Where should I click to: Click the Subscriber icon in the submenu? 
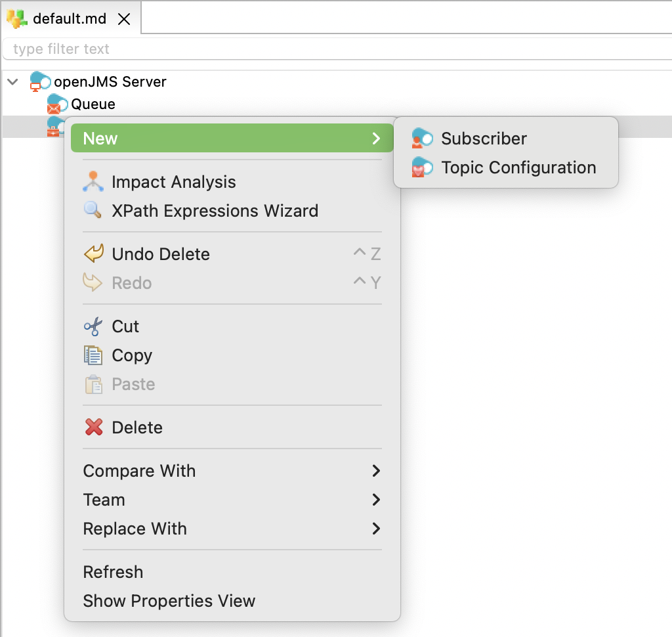click(x=422, y=139)
